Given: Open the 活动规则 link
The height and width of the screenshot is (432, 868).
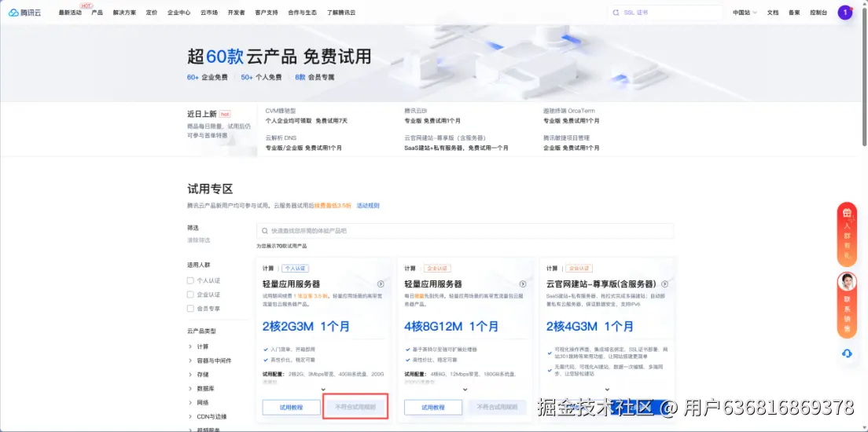Looking at the screenshot, I should [x=368, y=205].
